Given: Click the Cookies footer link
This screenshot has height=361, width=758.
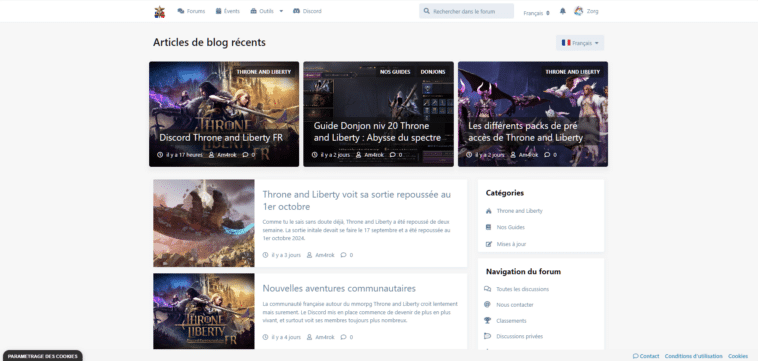Looking at the screenshot, I should point(738,356).
